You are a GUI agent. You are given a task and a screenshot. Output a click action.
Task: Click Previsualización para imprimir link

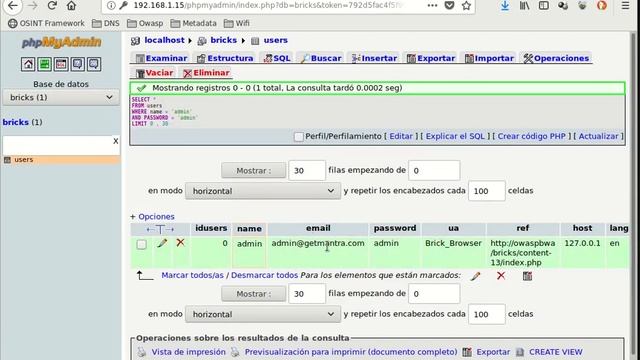tap(351, 352)
